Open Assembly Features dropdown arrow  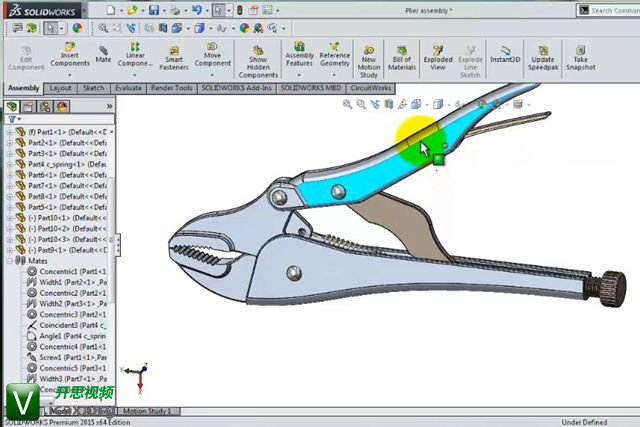point(299,75)
